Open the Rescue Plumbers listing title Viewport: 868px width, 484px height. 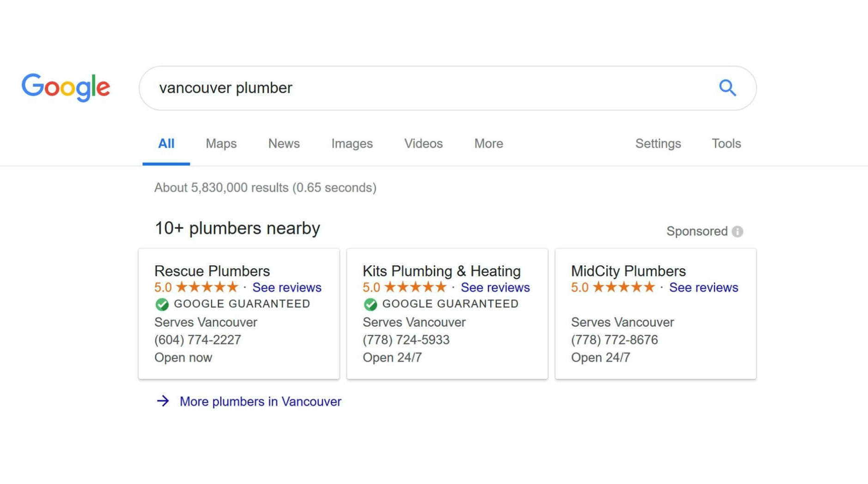[x=212, y=271]
